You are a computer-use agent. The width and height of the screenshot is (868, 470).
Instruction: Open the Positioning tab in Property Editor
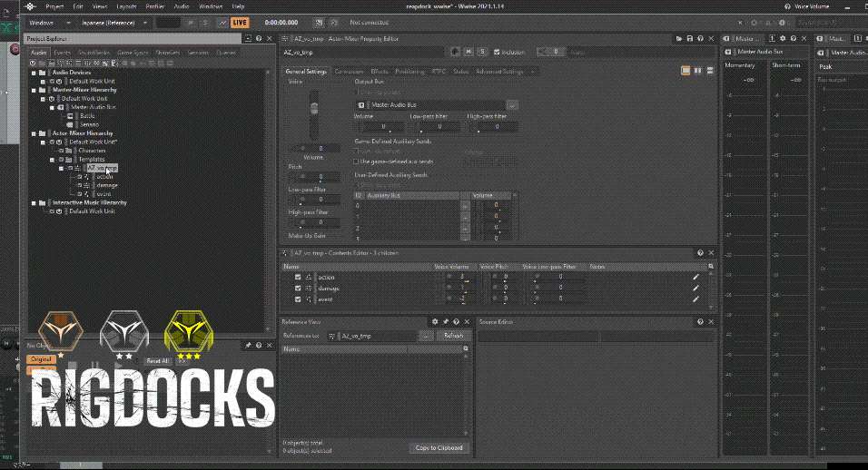click(409, 72)
